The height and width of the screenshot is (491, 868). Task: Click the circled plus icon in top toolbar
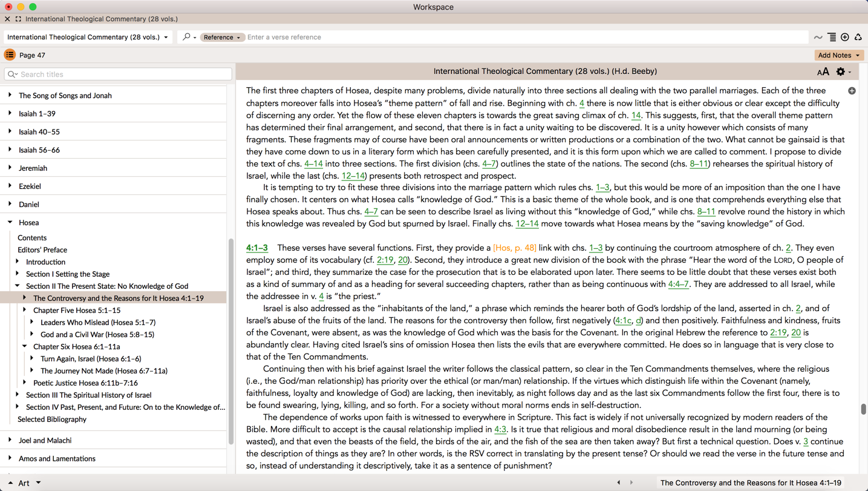(845, 38)
